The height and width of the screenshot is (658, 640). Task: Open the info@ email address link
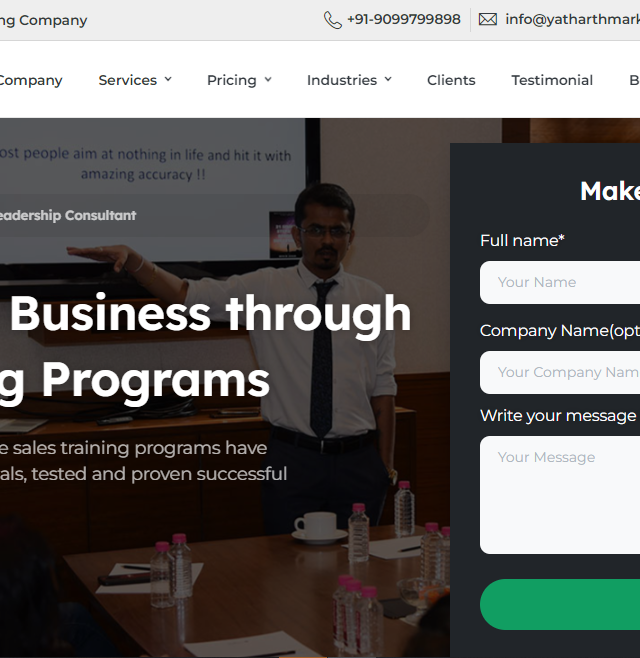pyautogui.click(x=572, y=19)
